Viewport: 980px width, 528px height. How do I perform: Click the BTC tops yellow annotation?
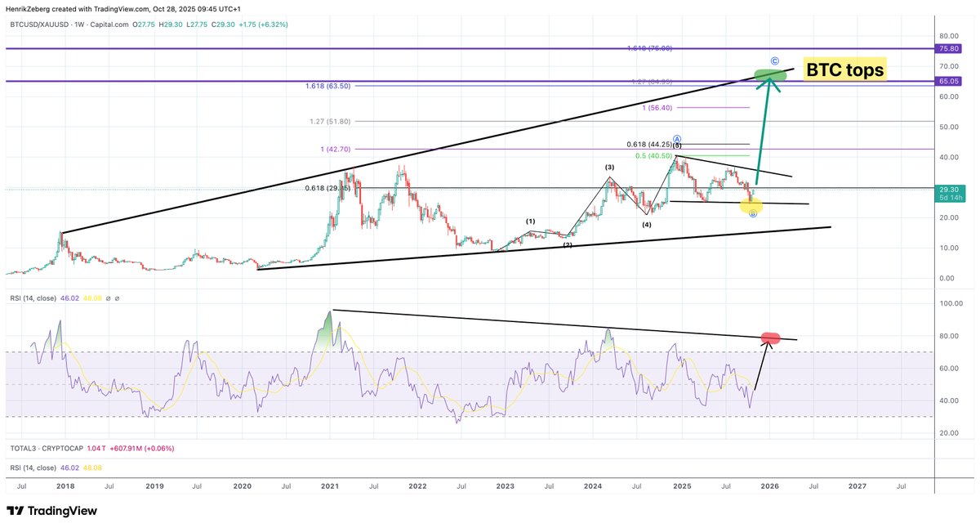(x=845, y=69)
